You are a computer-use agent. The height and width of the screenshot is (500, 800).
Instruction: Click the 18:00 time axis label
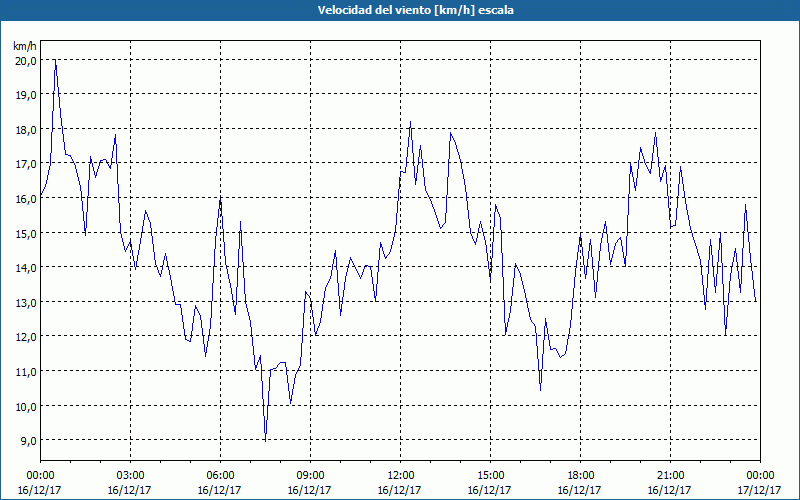[581, 476]
